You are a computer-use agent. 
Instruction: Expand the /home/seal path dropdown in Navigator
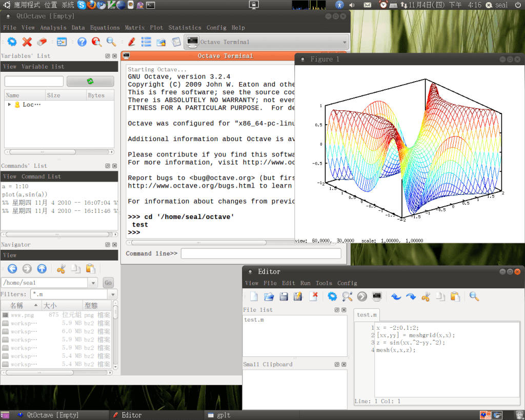click(94, 282)
